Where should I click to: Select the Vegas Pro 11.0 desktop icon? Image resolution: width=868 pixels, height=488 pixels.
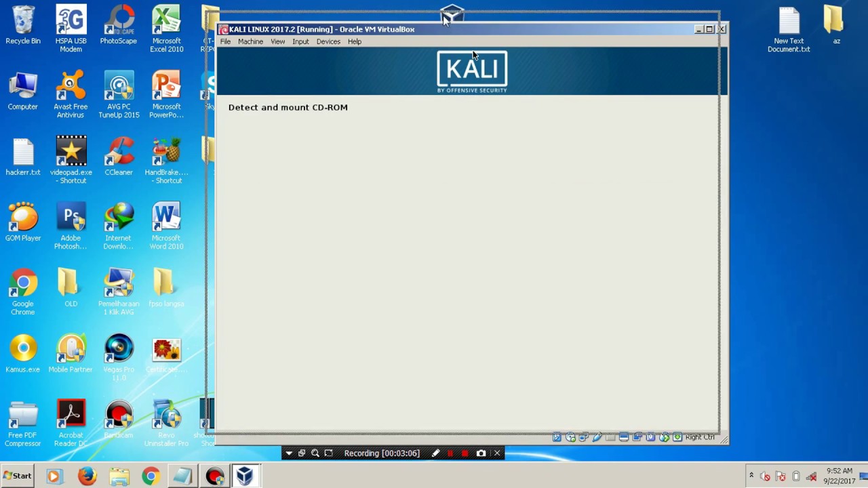tap(119, 357)
